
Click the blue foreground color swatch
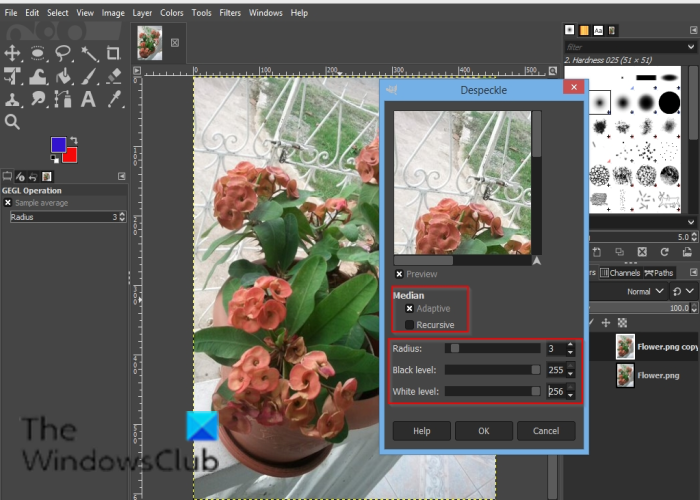[58, 146]
